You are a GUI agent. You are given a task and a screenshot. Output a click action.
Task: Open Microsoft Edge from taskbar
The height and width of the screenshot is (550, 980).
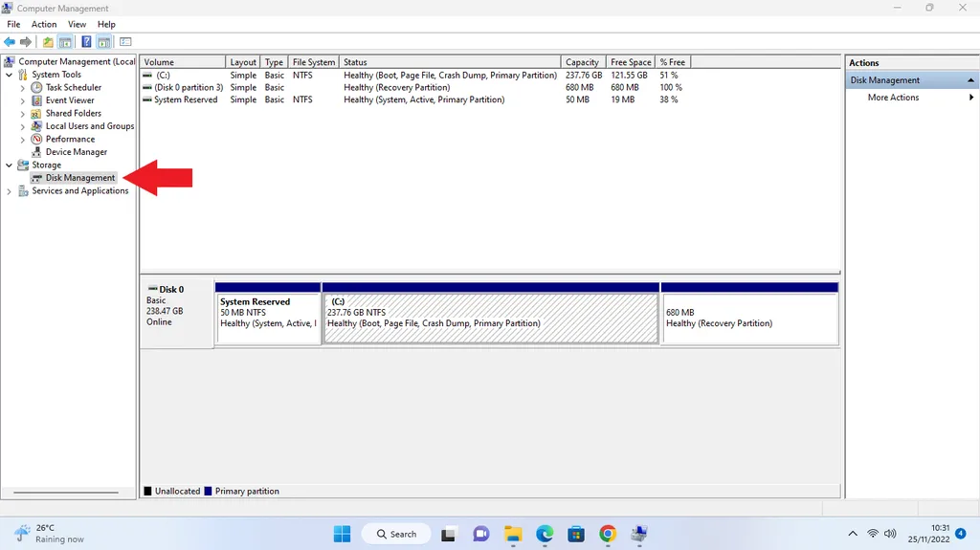[545, 534]
